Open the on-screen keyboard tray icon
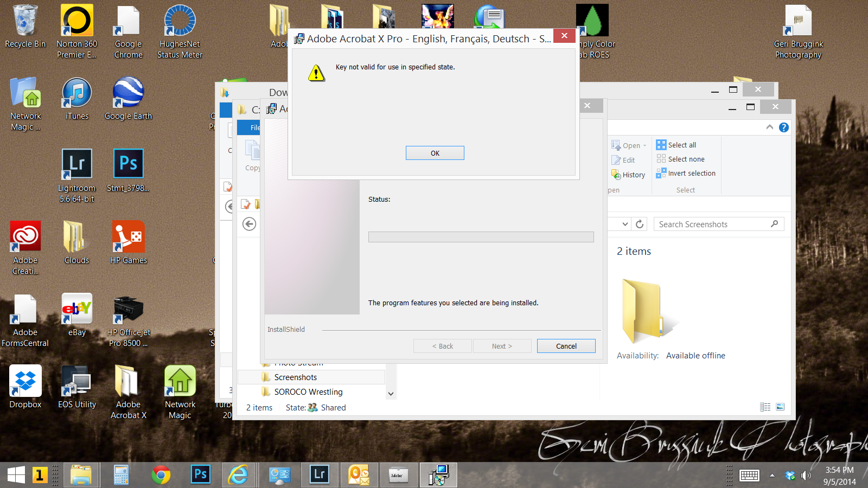The width and height of the screenshot is (868, 488). click(749, 476)
